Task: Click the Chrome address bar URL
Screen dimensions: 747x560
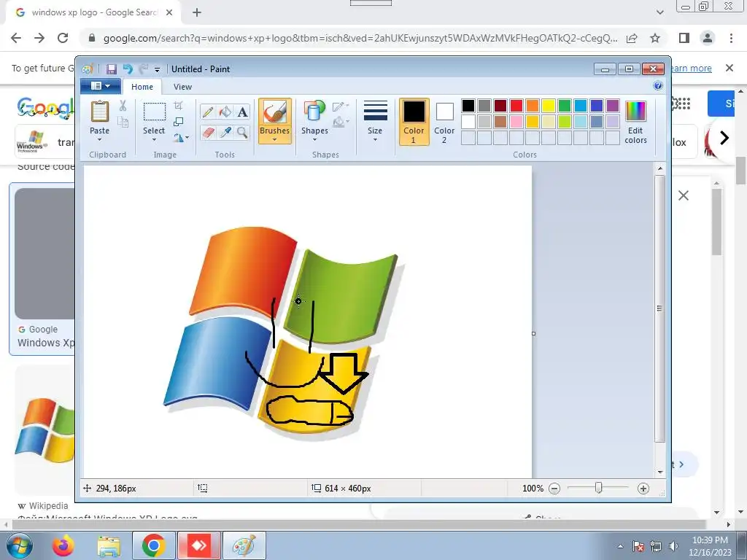Action: (x=360, y=38)
